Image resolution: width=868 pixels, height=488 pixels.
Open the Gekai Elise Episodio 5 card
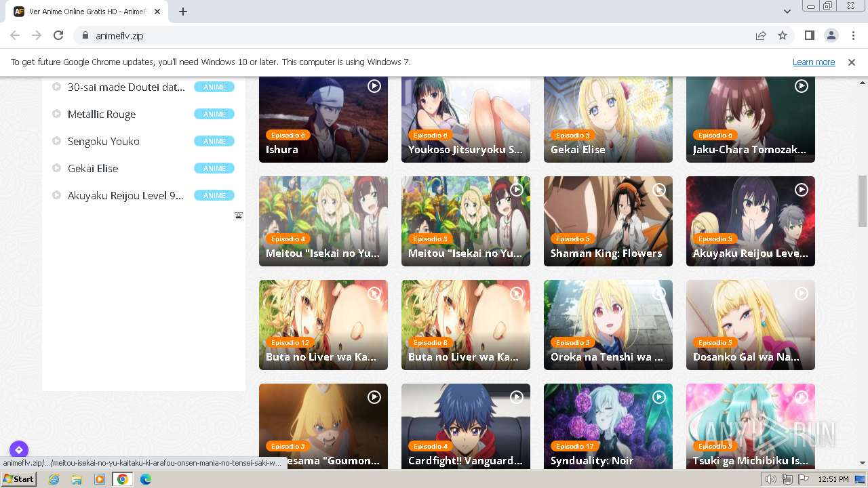pyautogui.click(x=608, y=119)
